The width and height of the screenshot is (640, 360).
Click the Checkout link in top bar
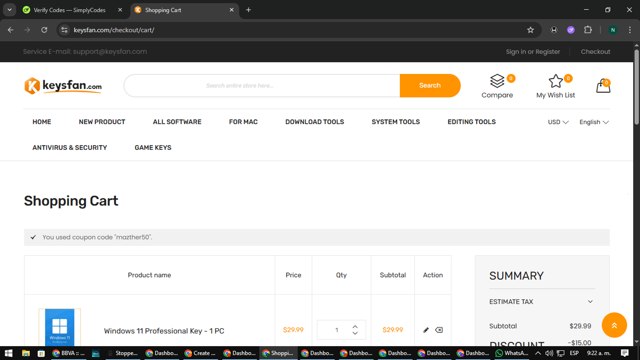596,51
